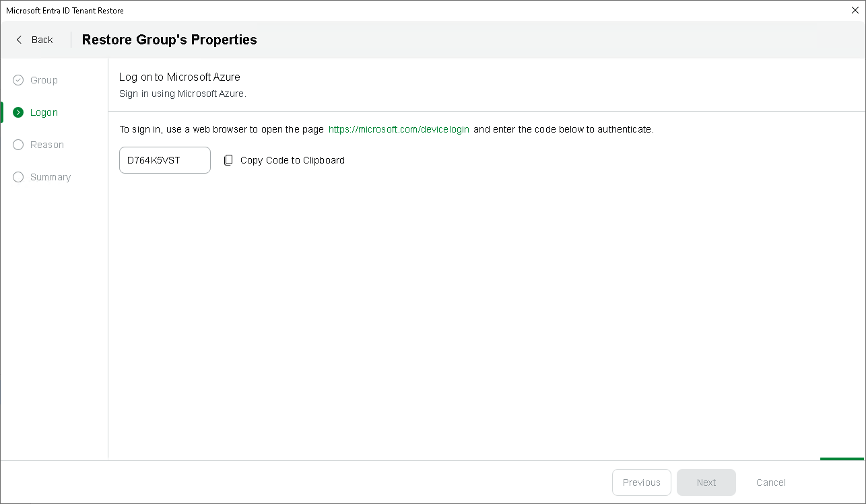The width and height of the screenshot is (866, 504).
Task: Click the clipboard copy icon
Action: tap(228, 160)
